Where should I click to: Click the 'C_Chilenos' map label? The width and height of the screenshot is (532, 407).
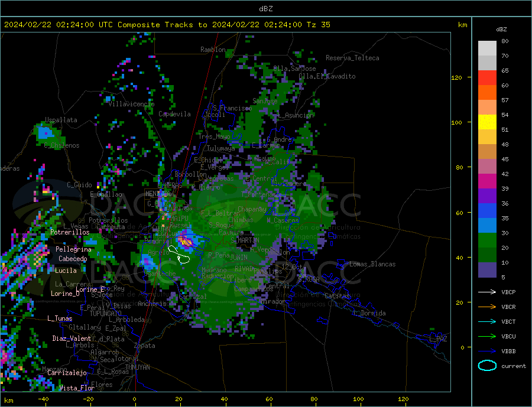coord(61,145)
